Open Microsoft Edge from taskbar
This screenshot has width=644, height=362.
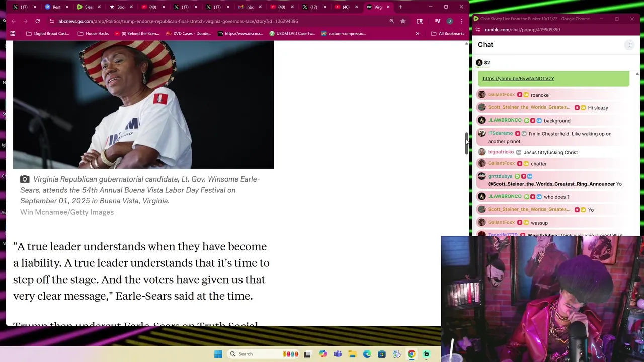(367, 354)
